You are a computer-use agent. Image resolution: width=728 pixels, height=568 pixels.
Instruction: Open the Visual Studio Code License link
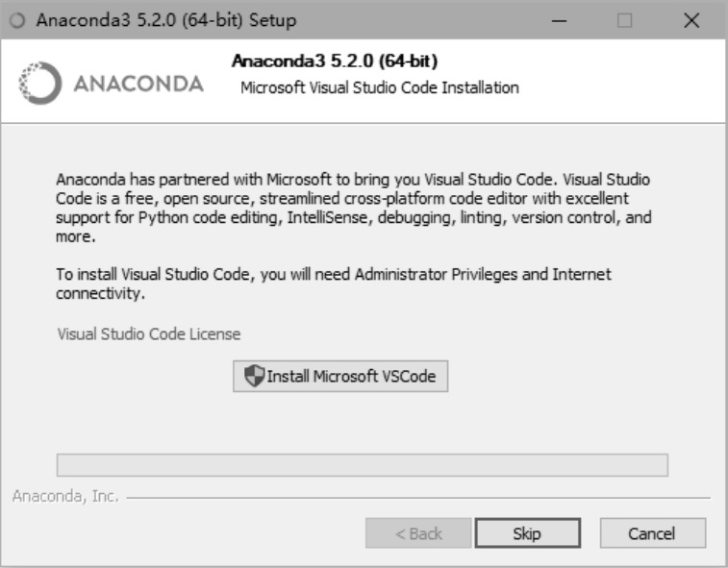click(149, 334)
